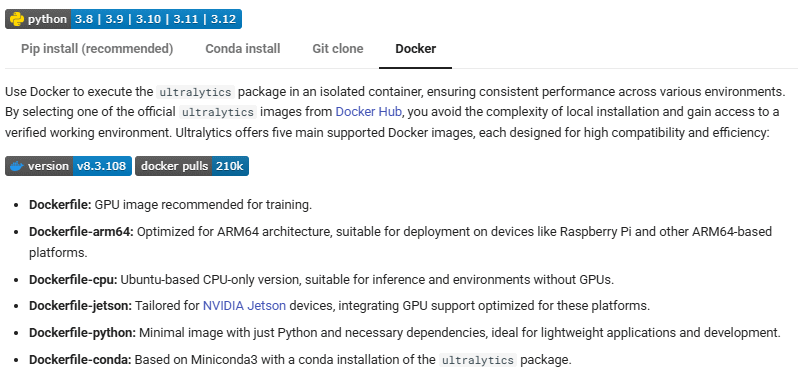Select the Conda install tab

[242, 49]
